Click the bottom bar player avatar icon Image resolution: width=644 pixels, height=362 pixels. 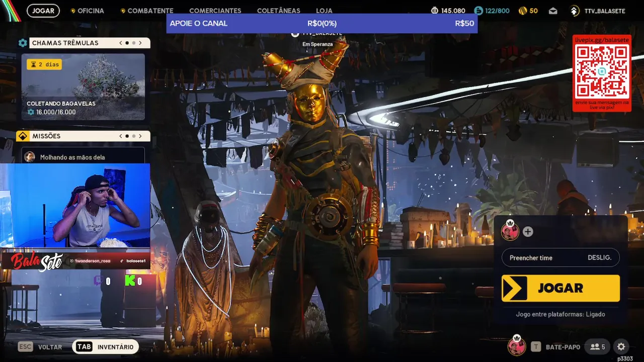pyautogui.click(x=517, y=346)
